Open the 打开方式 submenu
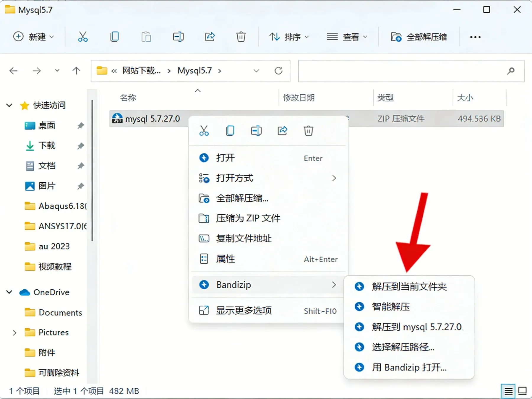The width and height of the screenshot is (532, 399). 268,178
